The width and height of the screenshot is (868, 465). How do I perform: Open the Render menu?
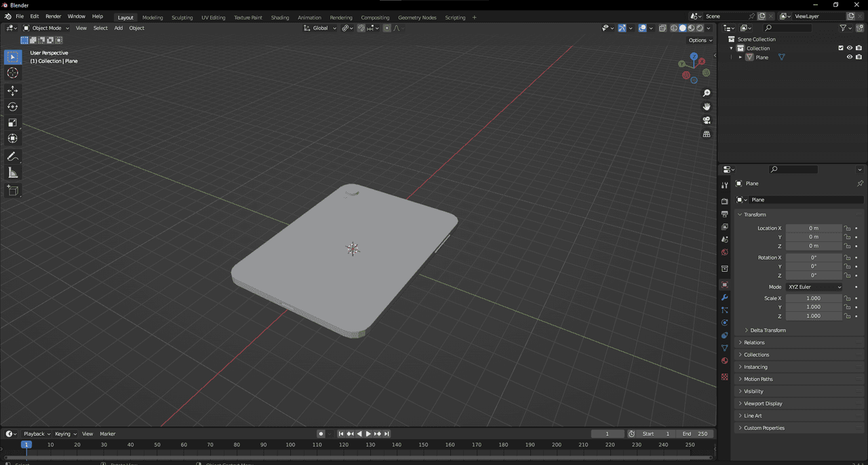[x=53, y=16]
